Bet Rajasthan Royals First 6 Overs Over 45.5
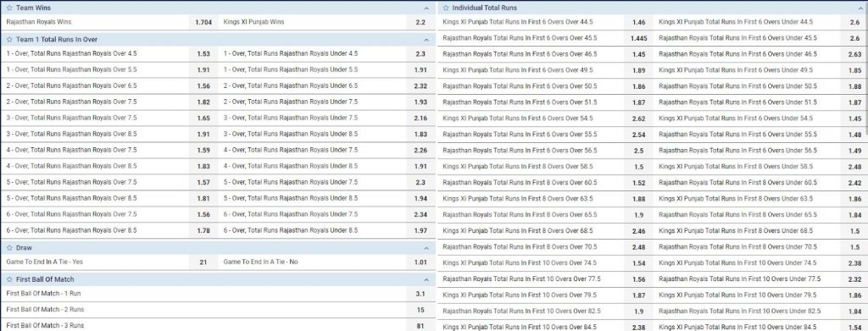The width and height of the screenshot is (868, 331). click(638, 39)
